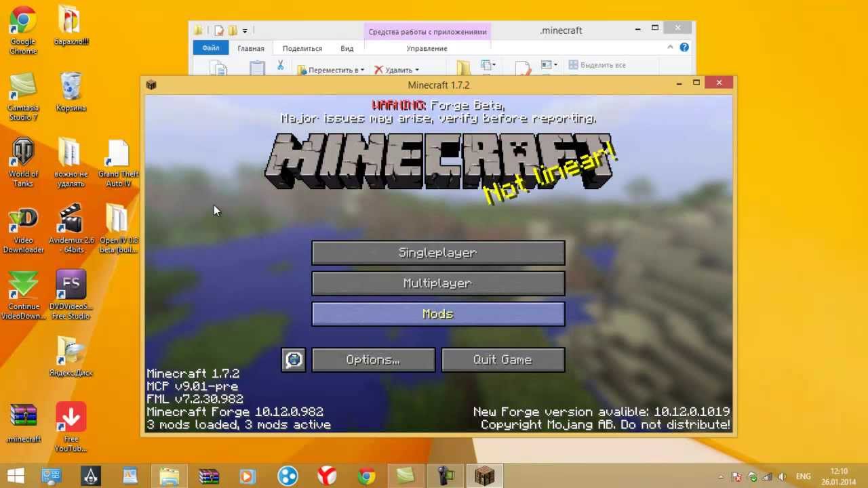Open the Singleplayer menu
This screenshot has width=868, height=488.
pyautogui.click(x=438, y=253)
